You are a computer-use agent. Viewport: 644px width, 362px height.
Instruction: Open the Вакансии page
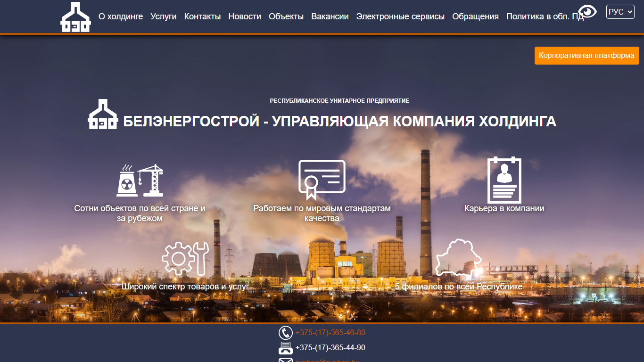click(330, 16)
